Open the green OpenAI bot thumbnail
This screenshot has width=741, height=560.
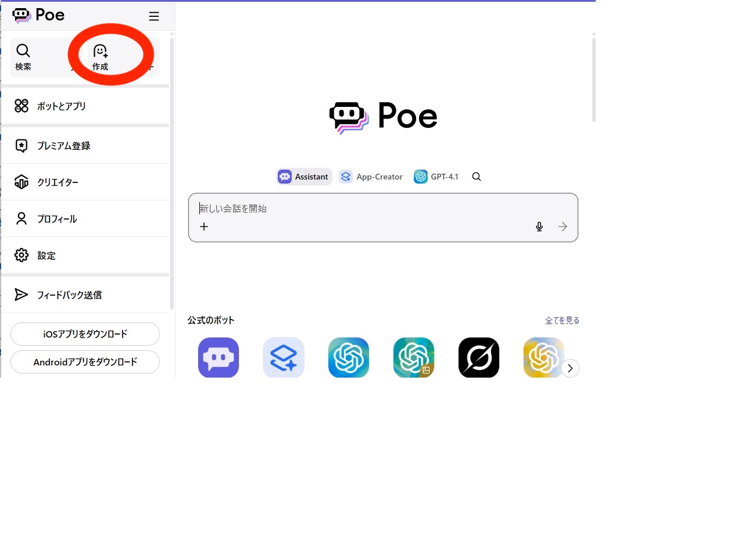414,357
